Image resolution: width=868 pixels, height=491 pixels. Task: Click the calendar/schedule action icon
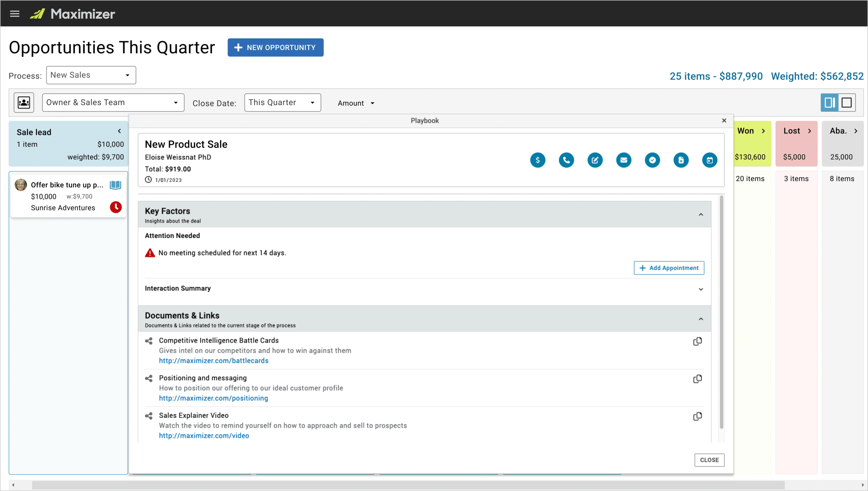pos(710,160)
